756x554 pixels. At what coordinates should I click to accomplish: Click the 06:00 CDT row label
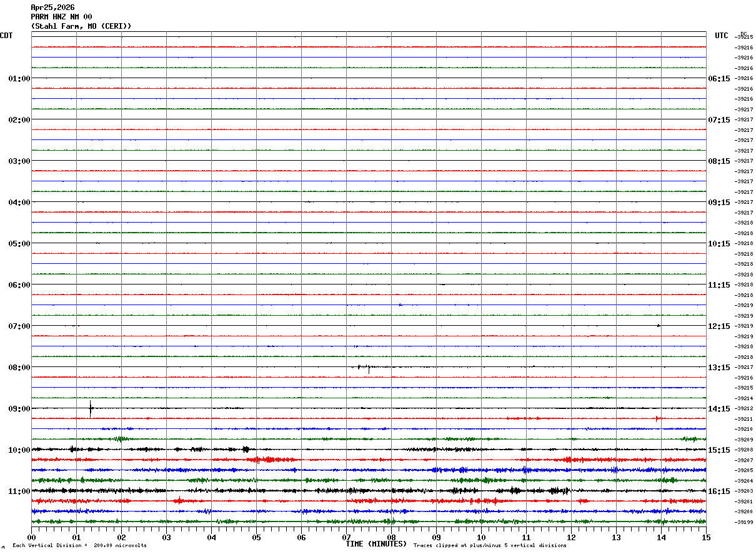pyautogui.click(x=19, y=285)
